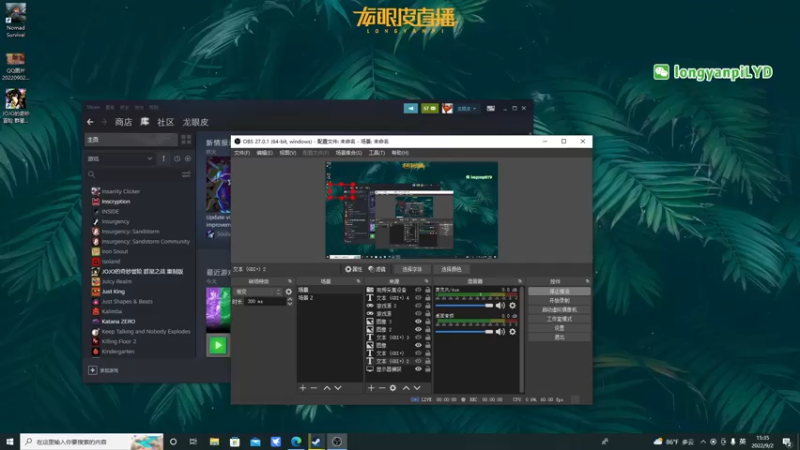Add a new scene with plus icon
This screenshot has width=800, height=450.
click(x=303, y=388)
